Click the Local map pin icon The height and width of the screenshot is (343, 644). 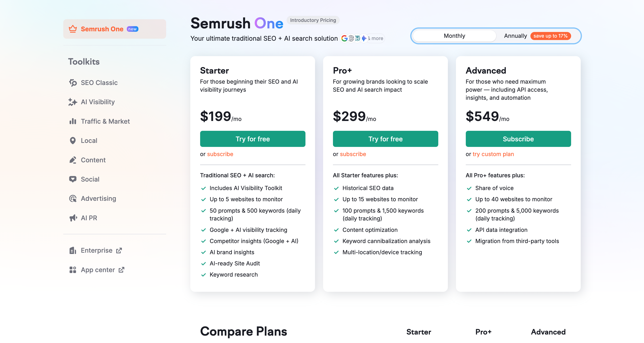coord(73,141)
